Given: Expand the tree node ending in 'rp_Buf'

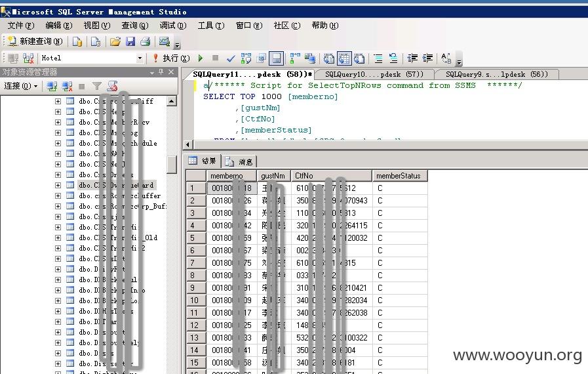Looking at the screenshot, I should [58, 206].
